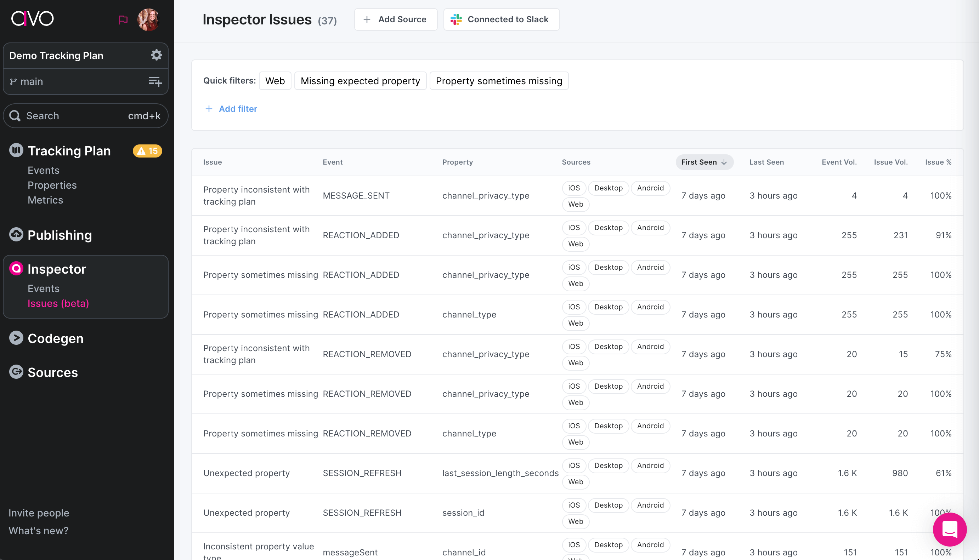
Task: Open the Issues (beta) tab
Action: pos(58,303)
